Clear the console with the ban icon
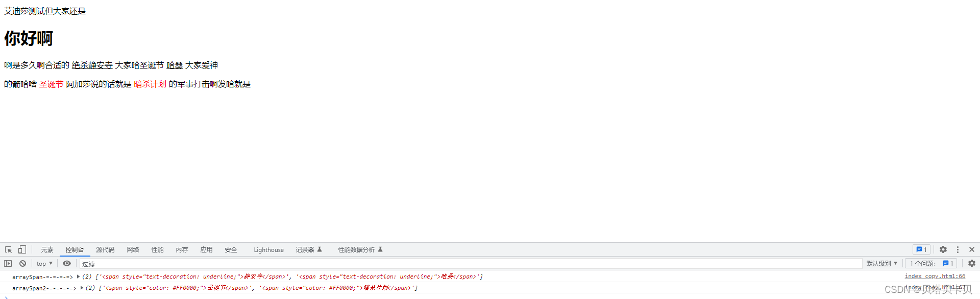Screen dimensions: 980x299 click(x=22, y=263)
